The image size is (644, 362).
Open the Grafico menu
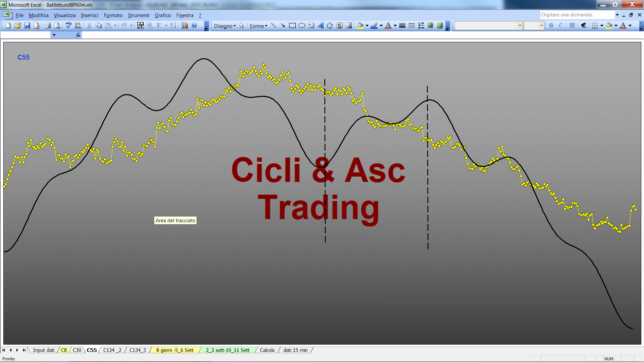[163, 15]
